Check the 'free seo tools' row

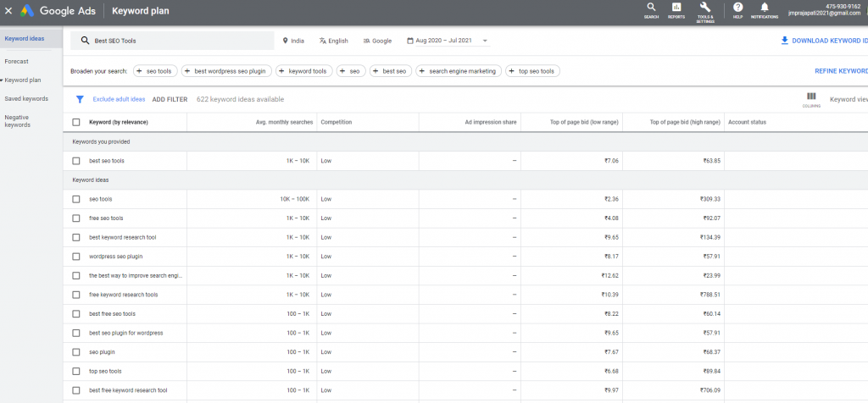click(x=75, y=218)
